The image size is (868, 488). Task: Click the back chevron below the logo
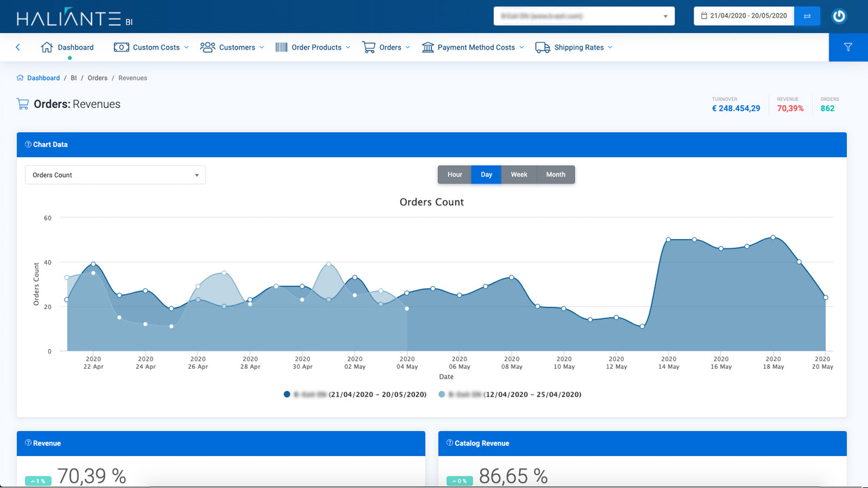pos(17,47)
